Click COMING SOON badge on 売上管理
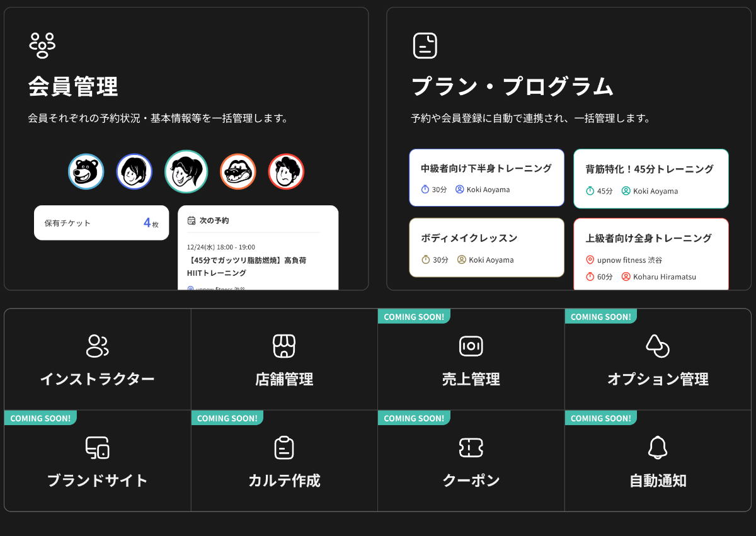 click(414, 317)
